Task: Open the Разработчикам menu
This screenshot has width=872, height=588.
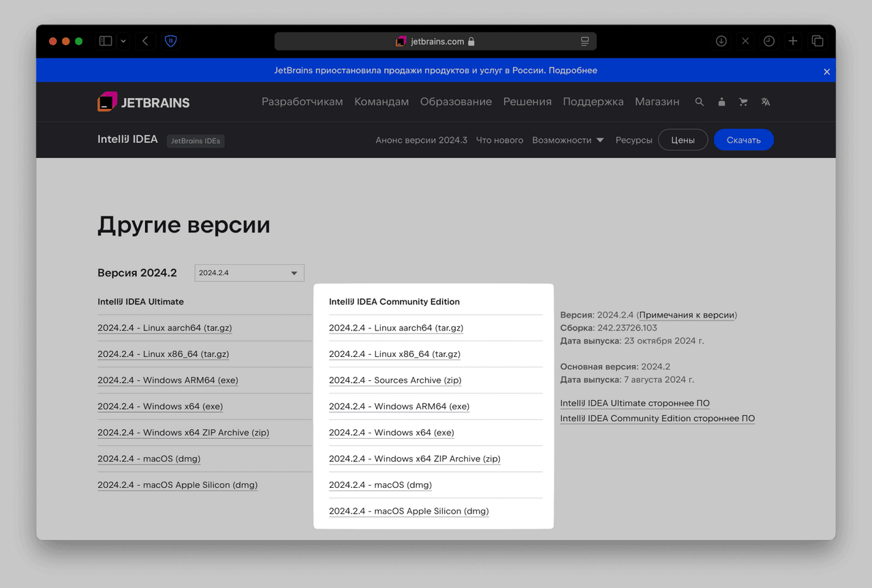Action: click(x=302, y=102)
